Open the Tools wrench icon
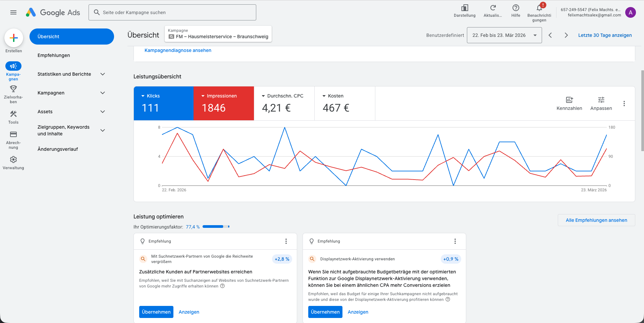Viewport: 644px width, 323px height. pyautogui.click(x=13, y=114)
